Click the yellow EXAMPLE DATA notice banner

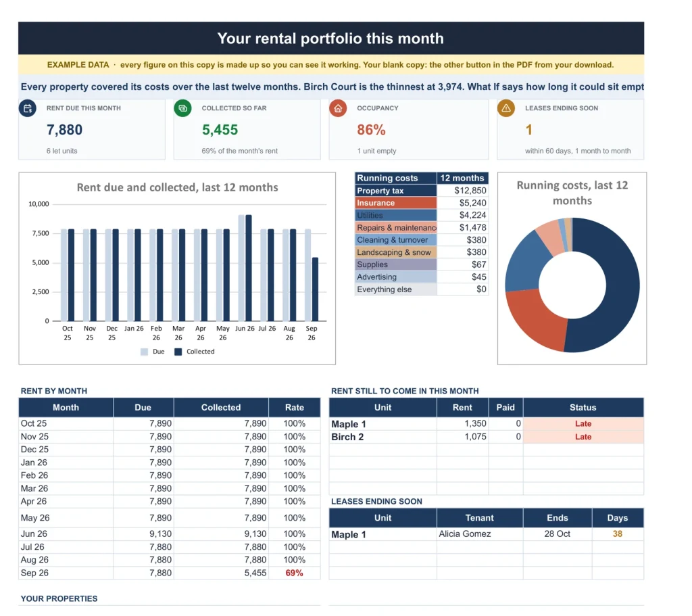pyautogui.click(x=331, y=65)
